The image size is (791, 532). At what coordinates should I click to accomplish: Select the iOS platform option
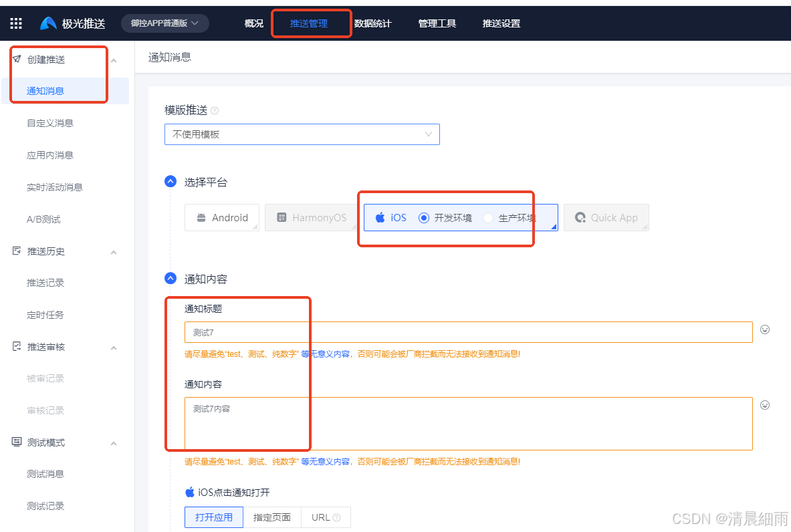[x=391, y=217]
